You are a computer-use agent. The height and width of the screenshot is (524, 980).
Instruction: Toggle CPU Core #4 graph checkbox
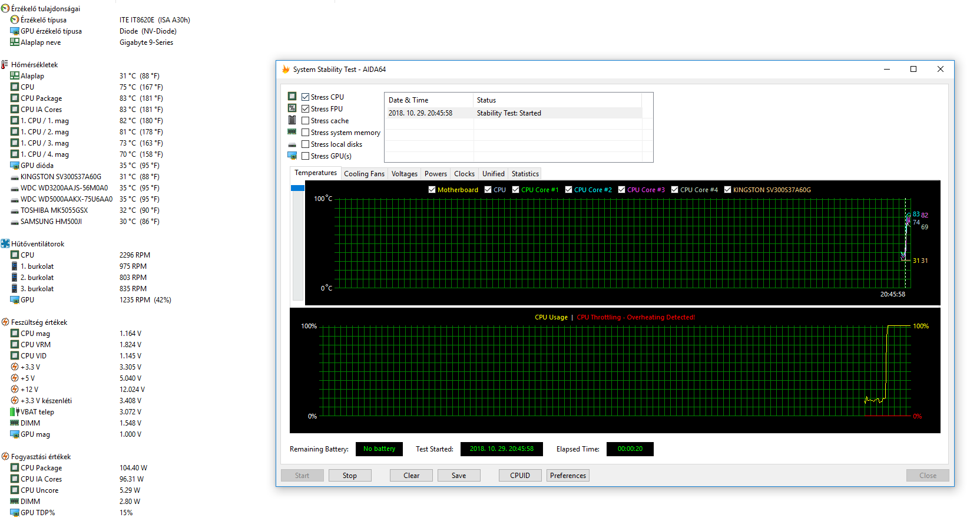pyautogui.click(x=674, y=190)
